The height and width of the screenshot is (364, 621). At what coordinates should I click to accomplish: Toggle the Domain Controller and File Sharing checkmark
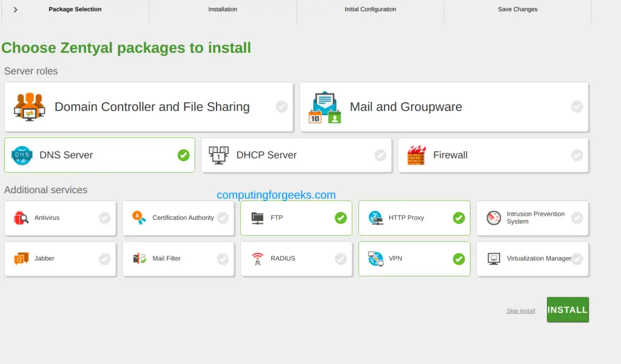tap(281, 107)
